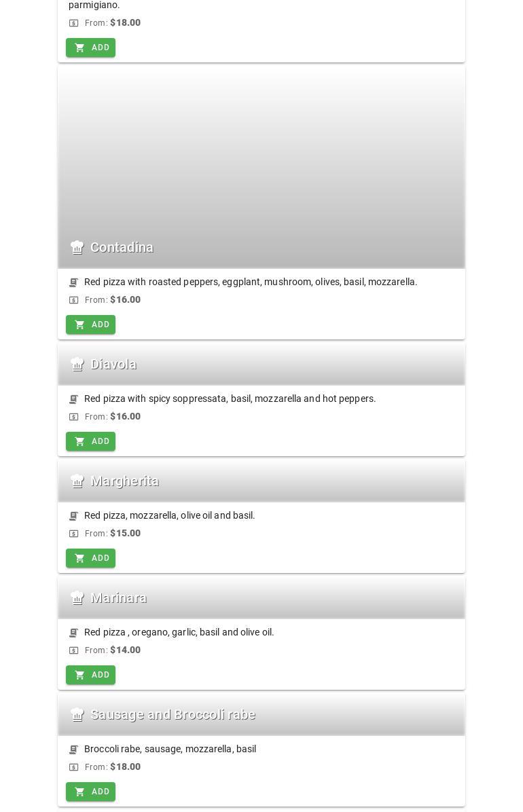Add Marinara pizza to cart

pos(90,675)
